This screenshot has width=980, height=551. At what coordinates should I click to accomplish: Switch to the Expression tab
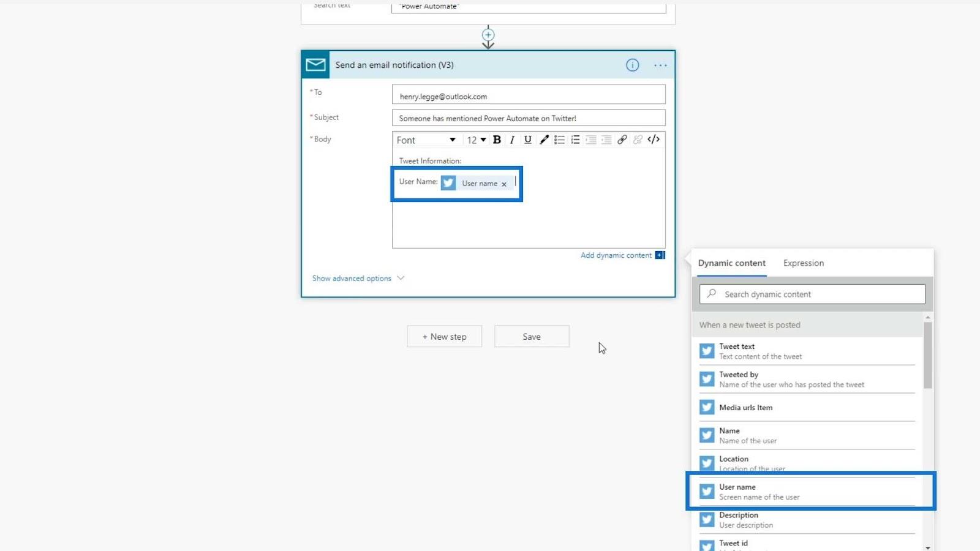804,263
